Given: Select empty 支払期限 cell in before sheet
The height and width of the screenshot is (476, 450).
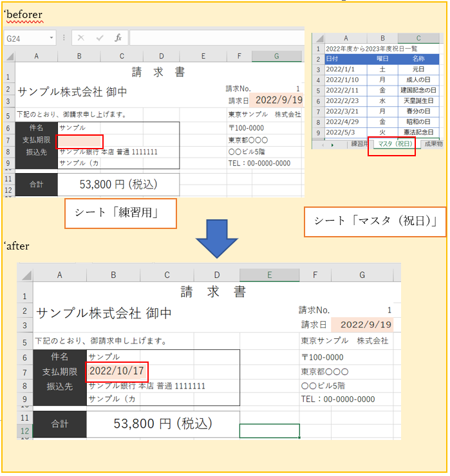Looking at the screenshot, I should pyautogui.click(x=80, y=140).
